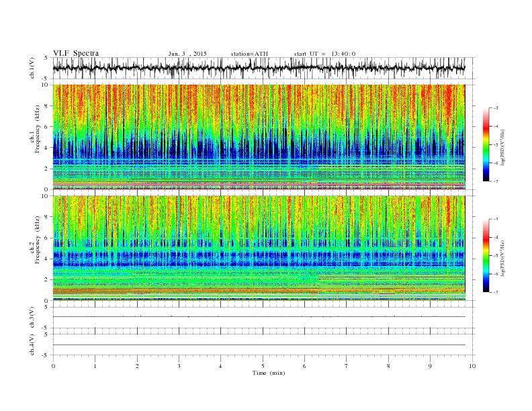Click the time axis tick label "8"
The image size is (532, 411).
[388, 366]
